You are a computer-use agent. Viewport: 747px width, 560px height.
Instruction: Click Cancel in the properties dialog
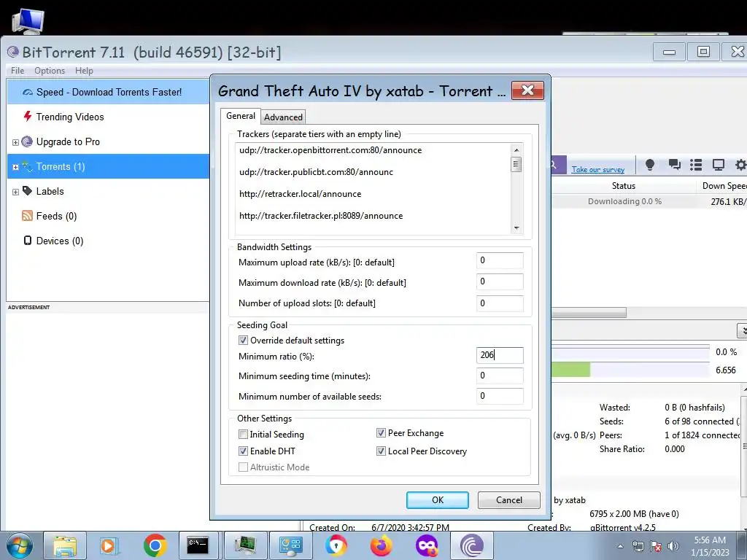click(508, 500)
